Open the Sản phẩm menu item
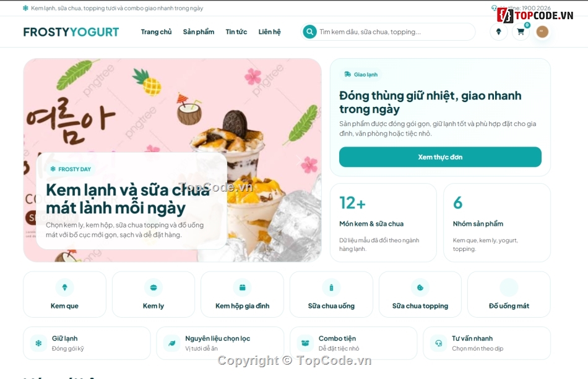Viewport: 588px width, 379px height. click(199, 32)
